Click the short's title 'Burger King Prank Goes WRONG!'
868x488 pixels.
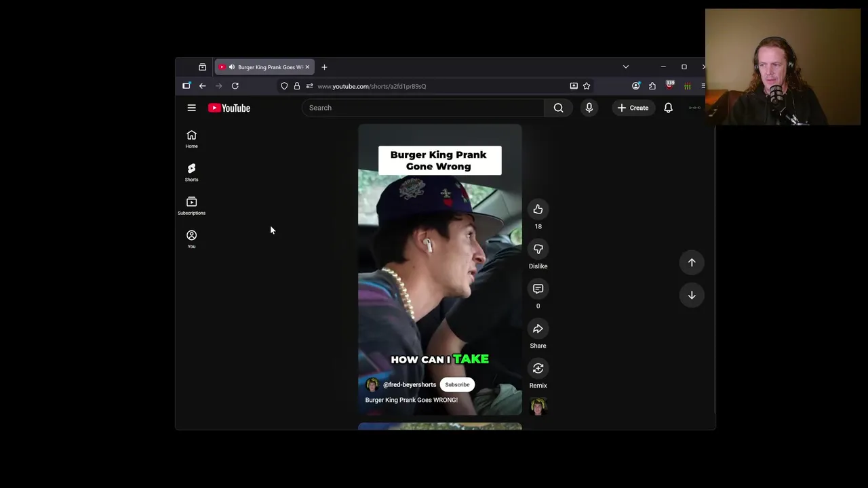pyautogui.click(x=412, y=400)
